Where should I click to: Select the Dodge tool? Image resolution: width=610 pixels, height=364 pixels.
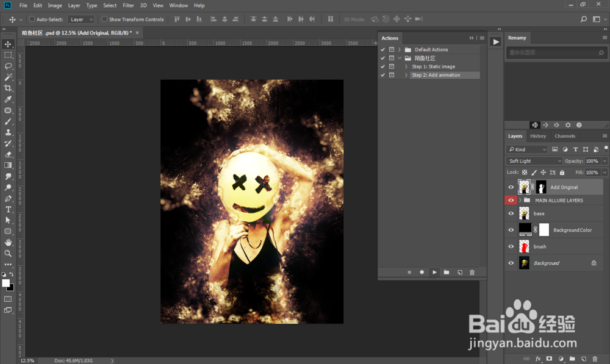click(x=8, y=187)
